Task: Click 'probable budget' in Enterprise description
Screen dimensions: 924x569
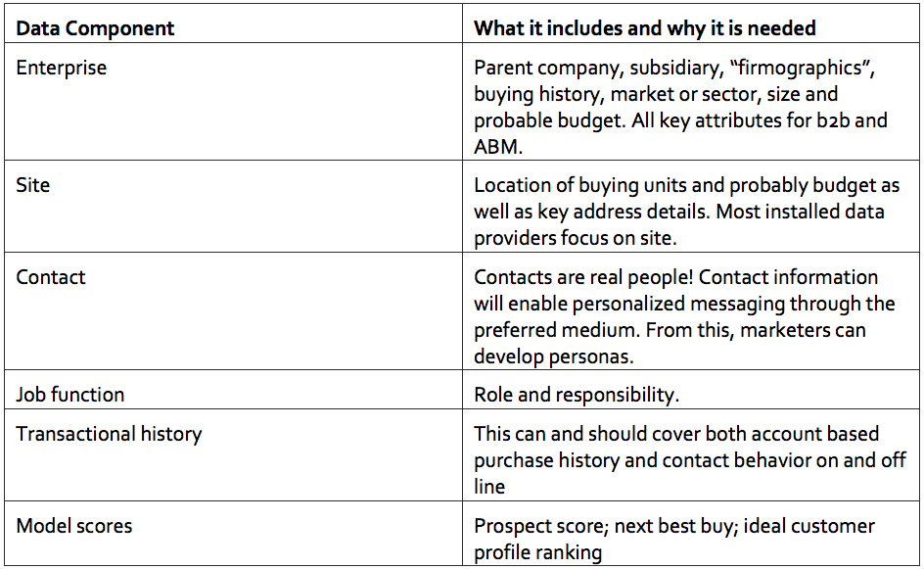Action: (x=548, y=120)
